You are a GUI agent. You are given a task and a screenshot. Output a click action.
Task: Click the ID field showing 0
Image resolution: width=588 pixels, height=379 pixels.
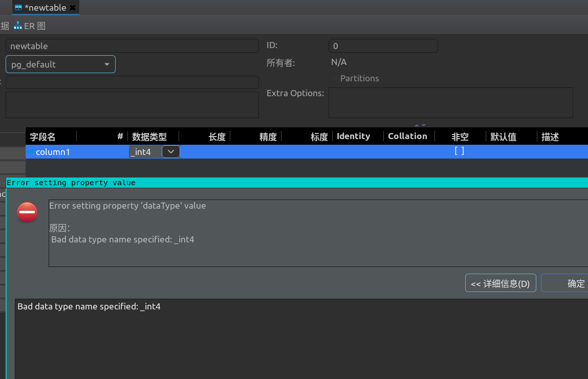coord(383,46)
